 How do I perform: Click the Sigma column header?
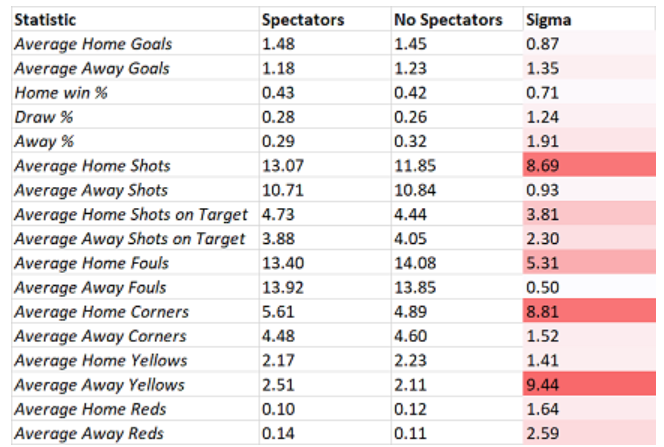tap(589, 19)
